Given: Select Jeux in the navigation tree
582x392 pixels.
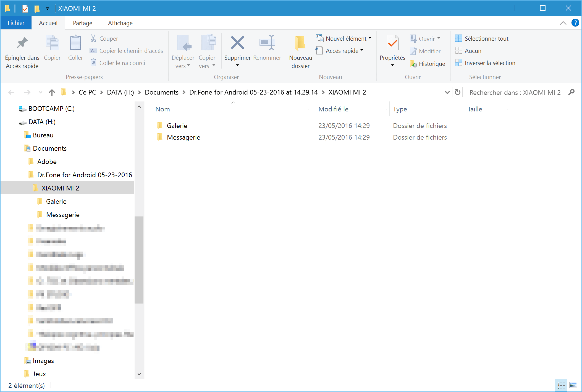Looking at the screenshot, I should [39, 374].
